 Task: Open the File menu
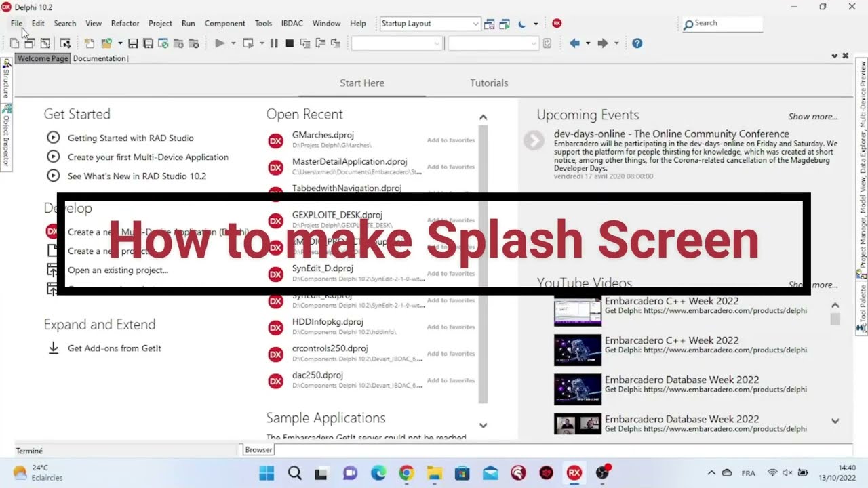click(x=16, y=23)
